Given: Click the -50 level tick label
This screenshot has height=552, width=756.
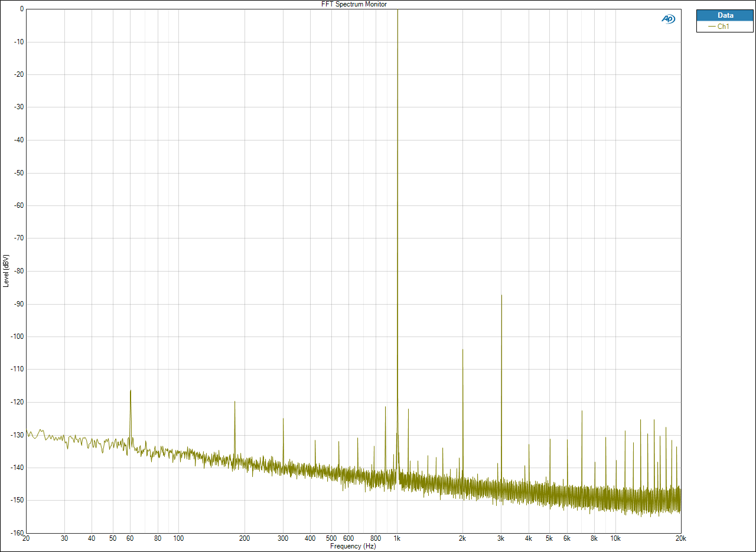Looking at the screenshot, I should click(19, 173).
